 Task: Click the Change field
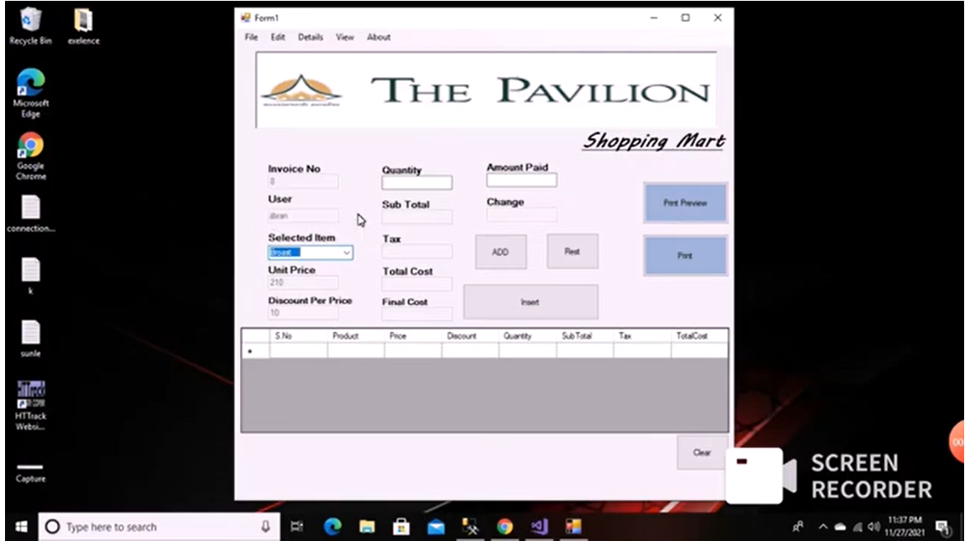pos(521,215)
